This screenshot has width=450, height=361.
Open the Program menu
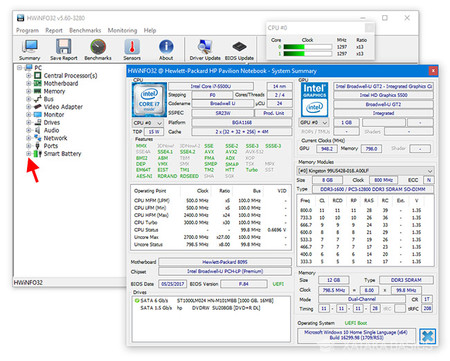point(27,30)
